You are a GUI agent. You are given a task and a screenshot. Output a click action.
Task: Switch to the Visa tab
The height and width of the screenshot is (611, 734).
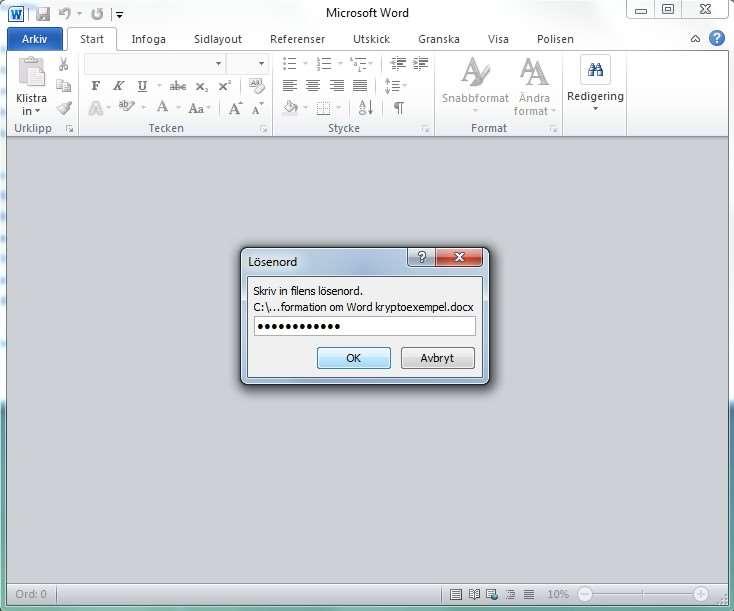coord(498,39)
